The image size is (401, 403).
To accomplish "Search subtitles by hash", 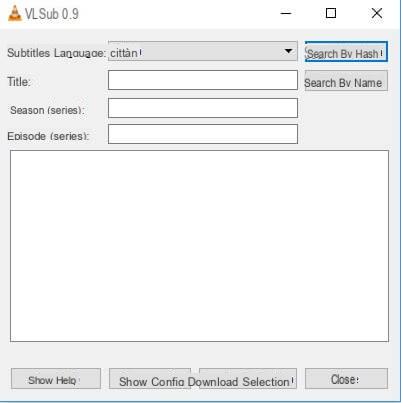I will (x=346, y=52).
